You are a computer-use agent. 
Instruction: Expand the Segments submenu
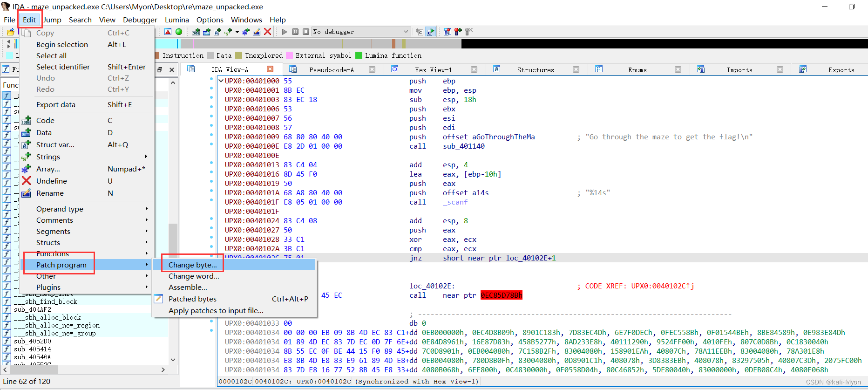coord(88,231)
